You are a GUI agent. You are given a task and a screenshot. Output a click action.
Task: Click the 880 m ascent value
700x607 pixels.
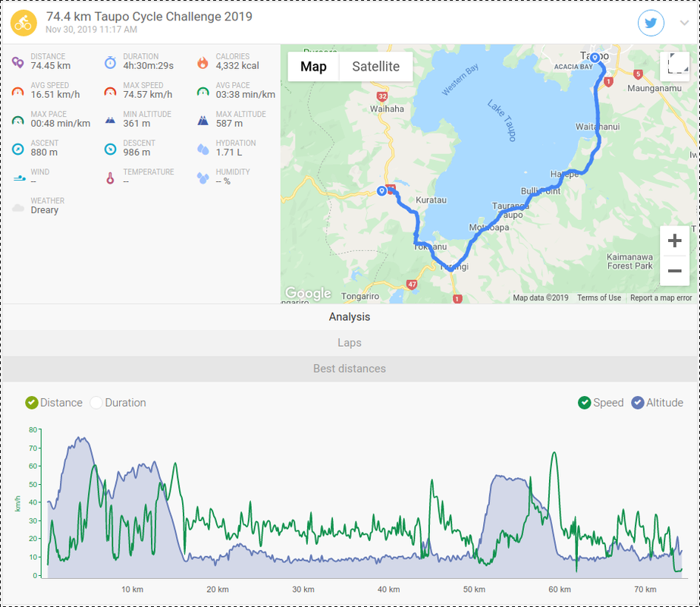tap(44, 153)
